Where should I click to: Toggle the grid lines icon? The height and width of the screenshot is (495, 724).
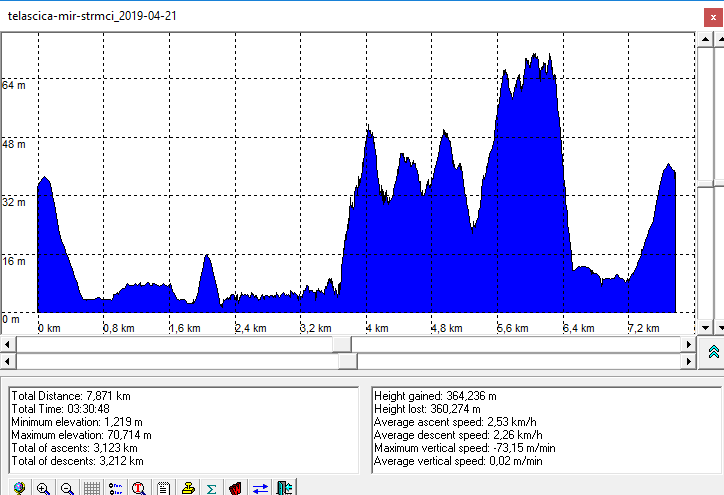91,488
